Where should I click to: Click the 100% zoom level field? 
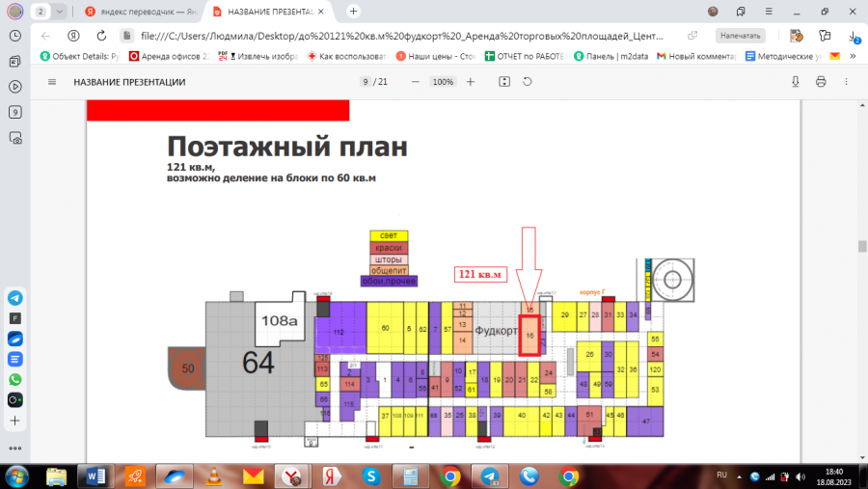[443, 82]
